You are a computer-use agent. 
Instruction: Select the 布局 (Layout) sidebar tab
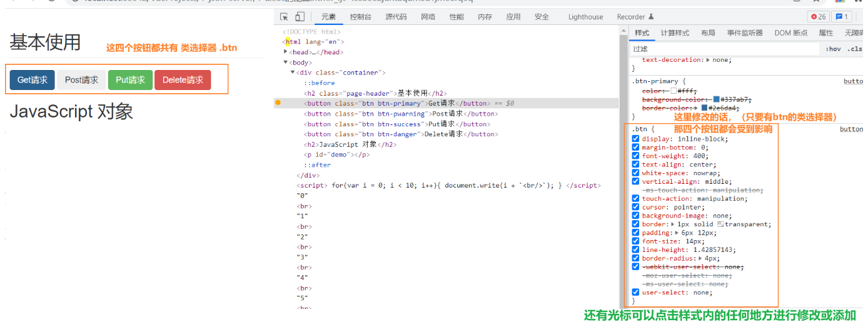pyautogui.click(x=708, y=33)
